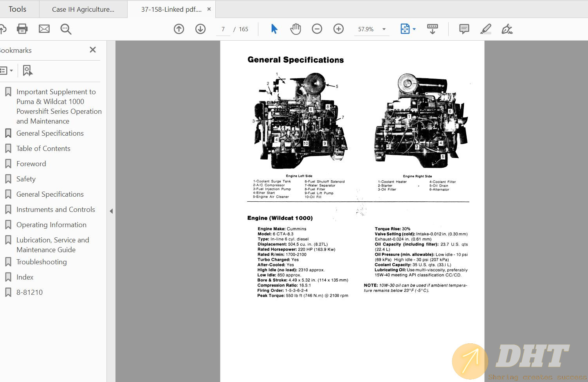Zoom out with minus button

(x=317, y=29)
